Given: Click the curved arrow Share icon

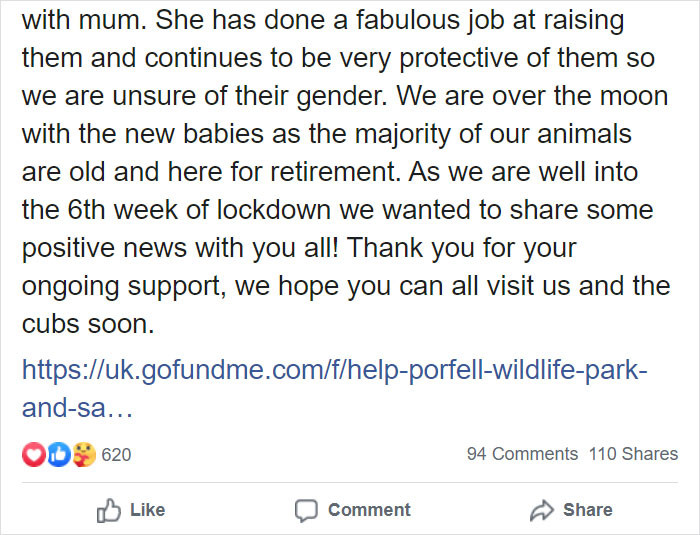Looking at the screenshot, I should tap(541, 510).
